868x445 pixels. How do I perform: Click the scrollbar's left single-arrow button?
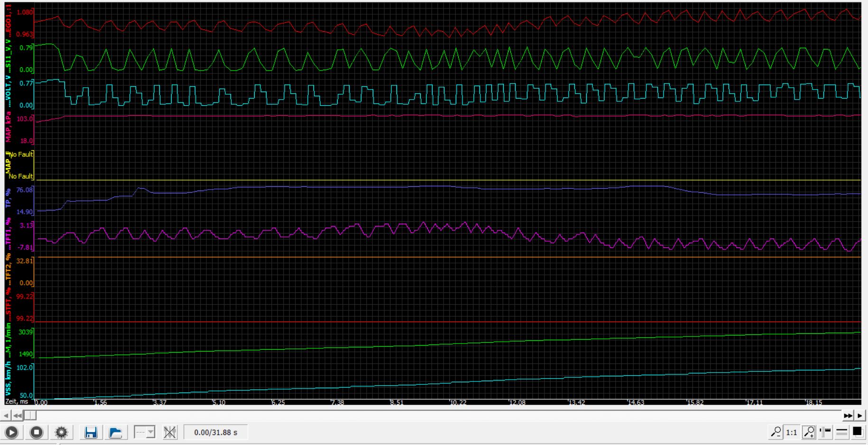pyautogui.click(x=6, y=416)
